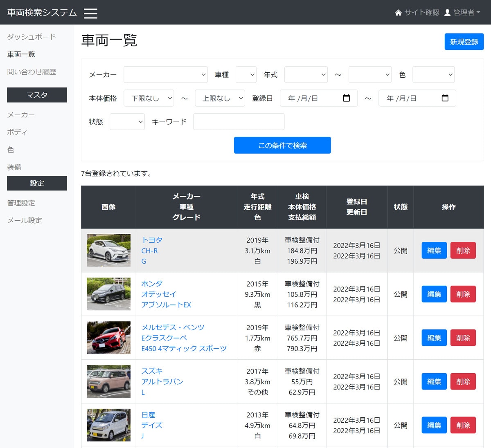Click the メーカー 車種 グレード column header
Image resolution: width=491 pixels, height=448 pixels.
point(186,207)
